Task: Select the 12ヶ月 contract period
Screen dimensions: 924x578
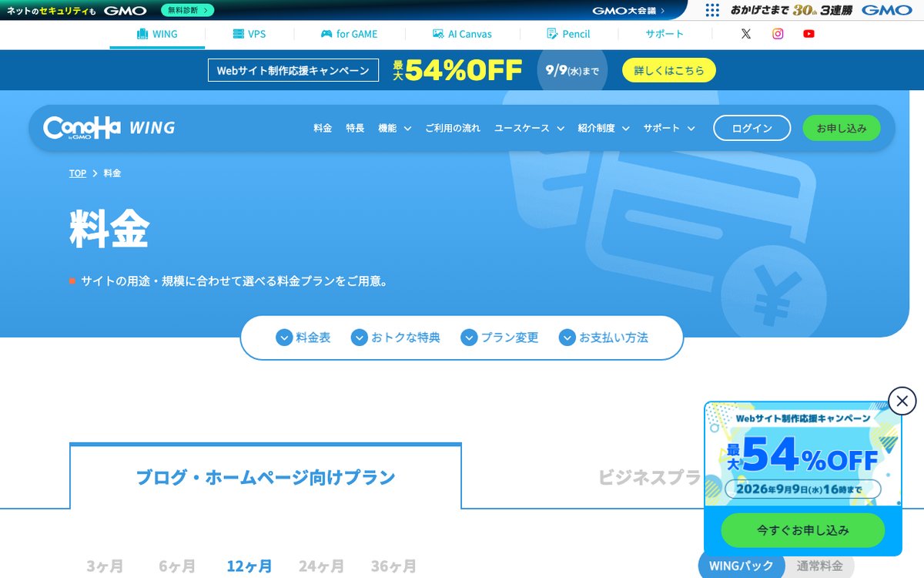Action: click(249, 566)
